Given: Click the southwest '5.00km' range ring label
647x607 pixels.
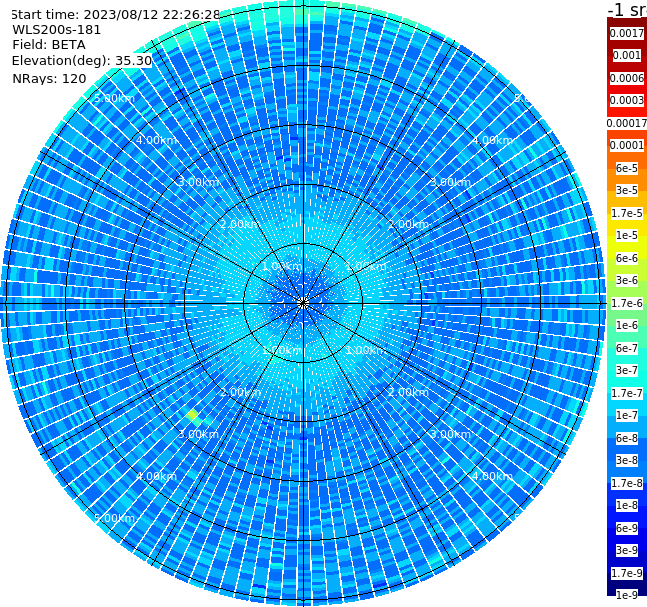Looking at the screenshot, I should 114,518.
